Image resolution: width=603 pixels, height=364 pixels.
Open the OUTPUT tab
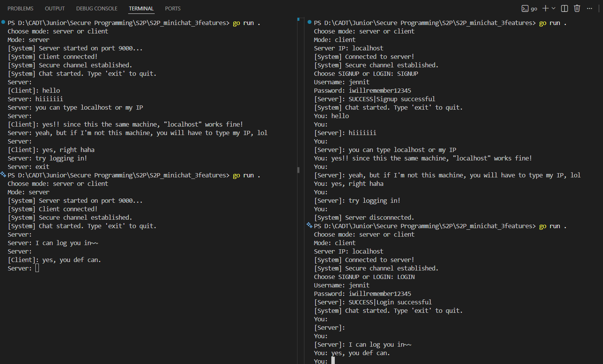[54, 8]
